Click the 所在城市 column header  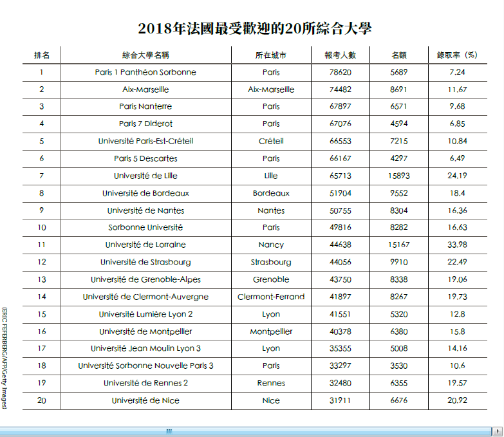click(x=271, y=55)
